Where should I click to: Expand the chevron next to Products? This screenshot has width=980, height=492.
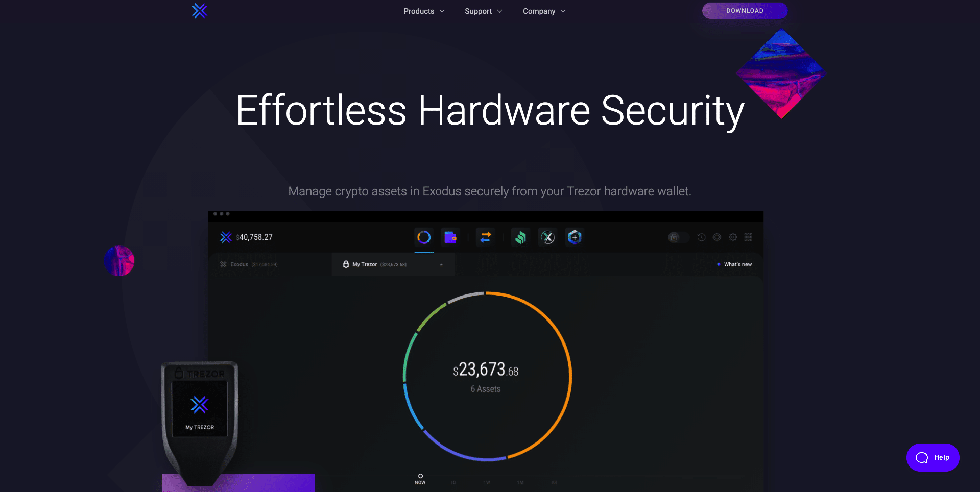pyautogui.click(x=442, y=11)
